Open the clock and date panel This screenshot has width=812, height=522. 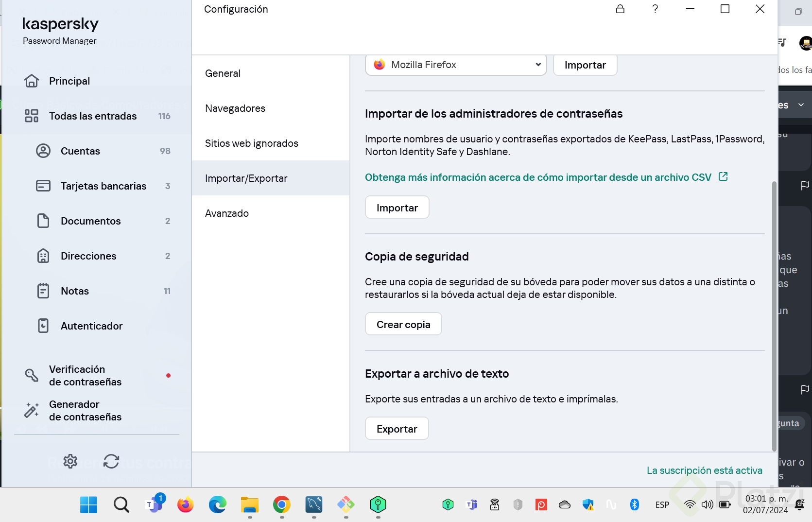tap(765, 505)
